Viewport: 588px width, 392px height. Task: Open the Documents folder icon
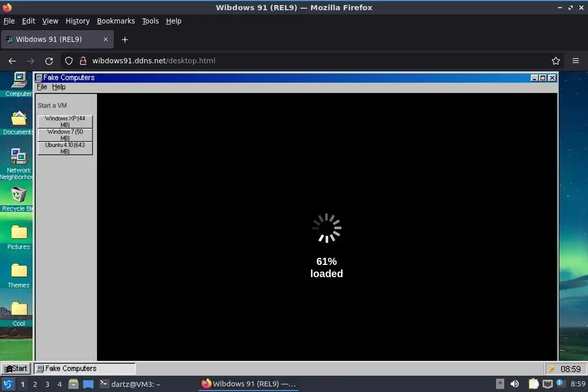[x=18, y=122]
